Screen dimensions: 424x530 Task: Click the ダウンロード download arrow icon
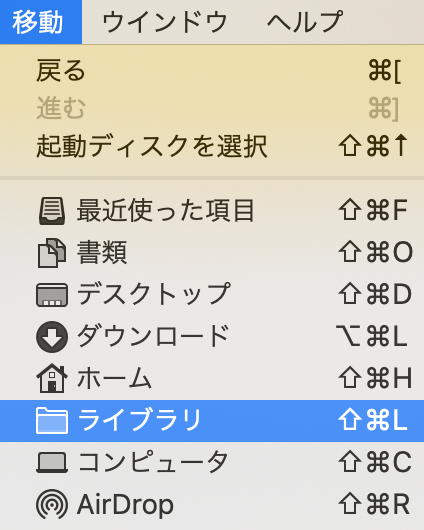coord(52,337)
